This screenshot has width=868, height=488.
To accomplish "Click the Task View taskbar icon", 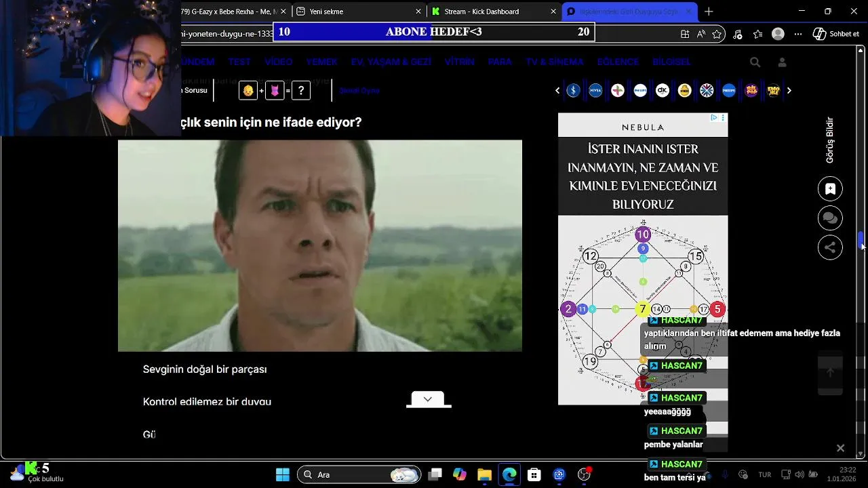I will coord(435,474).
